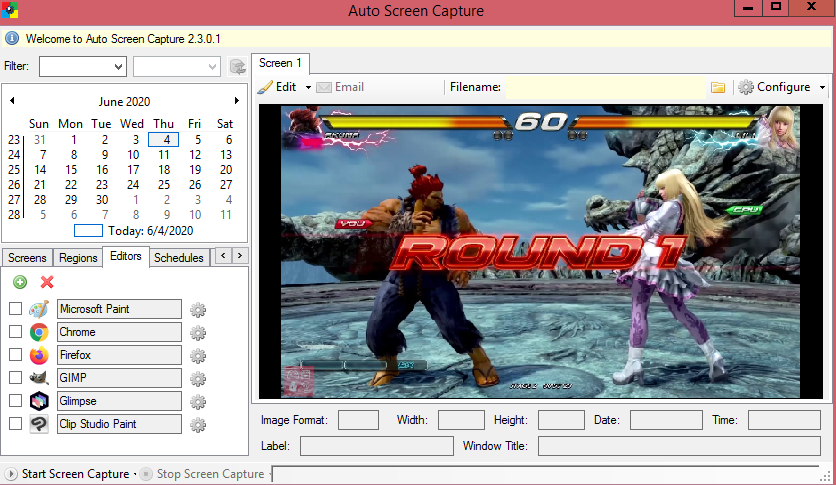This screenshot has width=836, height=485.
Task: Click the bottom status progress bar
Action: coord(545,474)
